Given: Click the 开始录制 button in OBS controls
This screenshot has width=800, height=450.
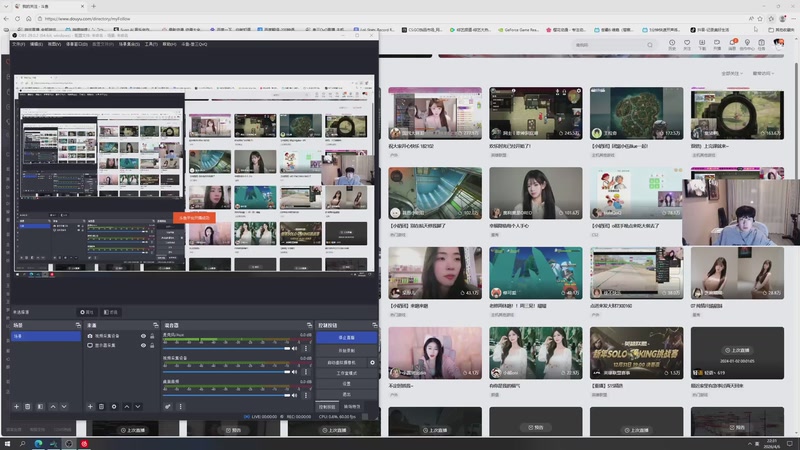Looking at the screenshot, I should [x=346, y=351].
